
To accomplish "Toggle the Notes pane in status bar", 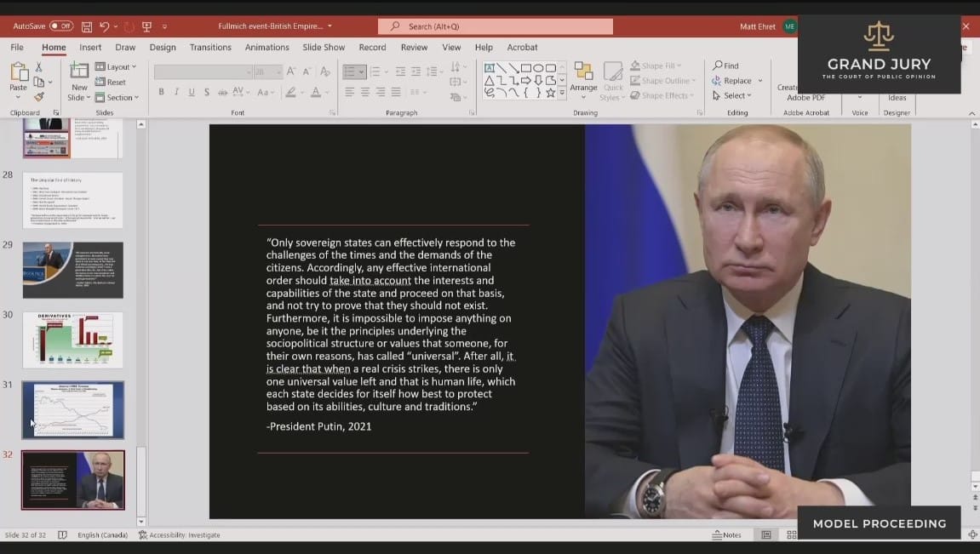I will pos(726,535).
